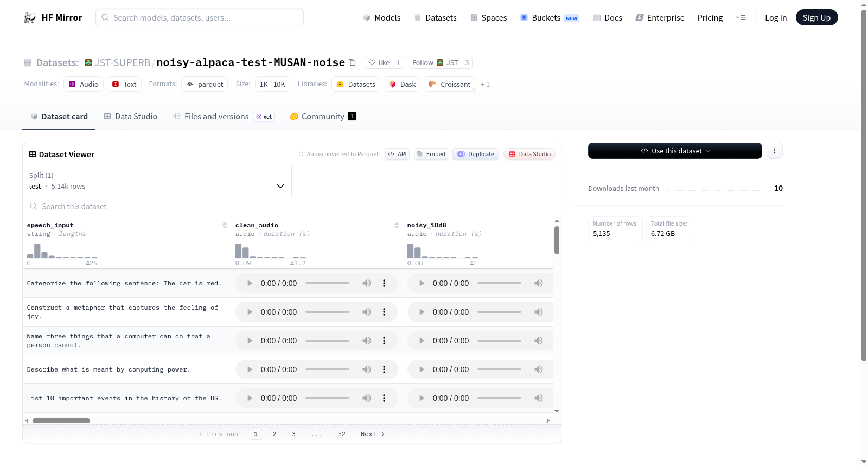This screenshot has width=868, height=467.
Task: Play noisy_10dB audio for 'Name three things' row
Action: (422, 341)
